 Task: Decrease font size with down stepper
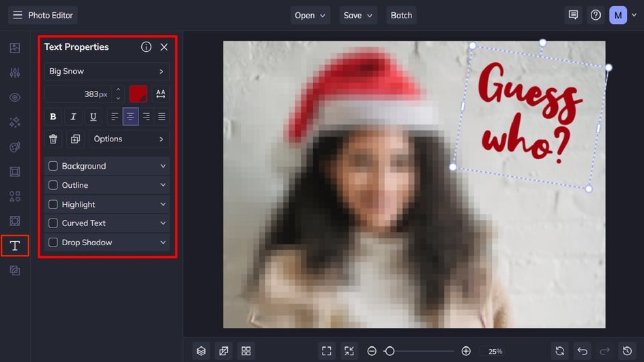pos(118,98)
